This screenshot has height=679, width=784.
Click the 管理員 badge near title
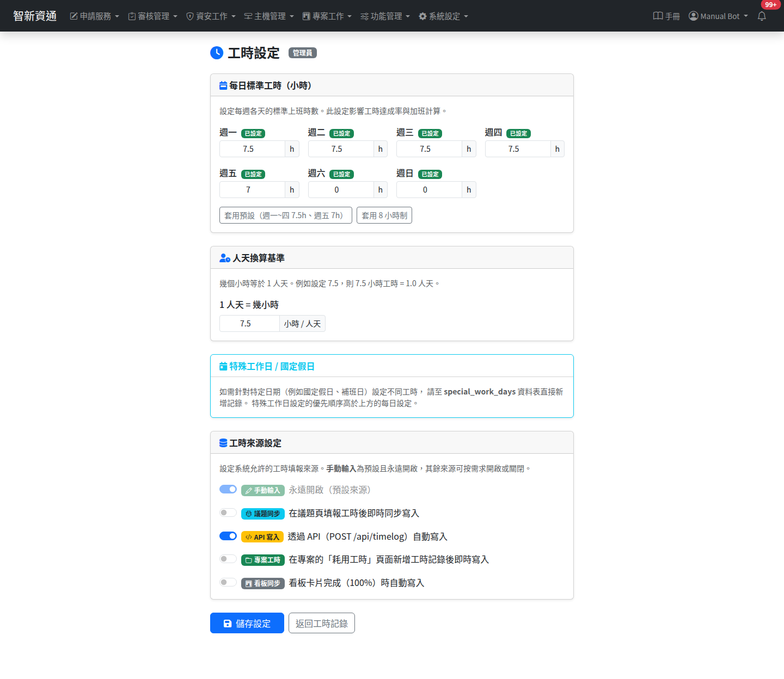303,53
